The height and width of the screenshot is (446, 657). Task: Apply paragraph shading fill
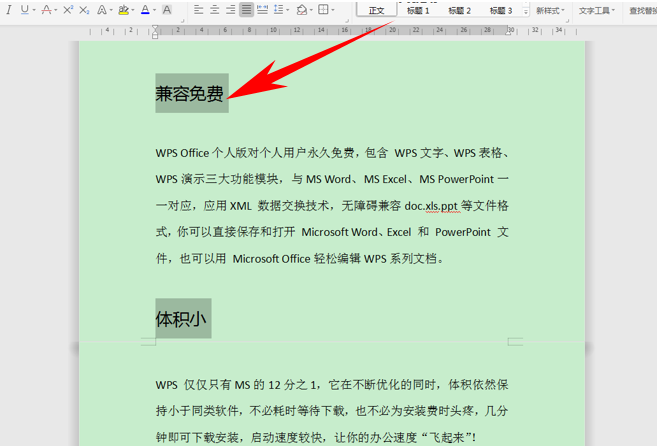pos(302,10)
